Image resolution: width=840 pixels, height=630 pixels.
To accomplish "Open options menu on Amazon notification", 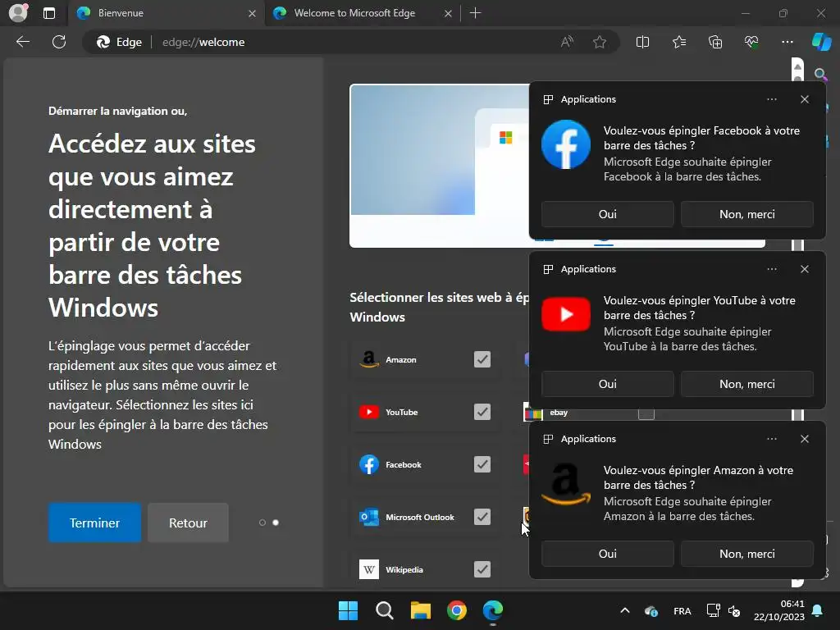I will point(771,439).
